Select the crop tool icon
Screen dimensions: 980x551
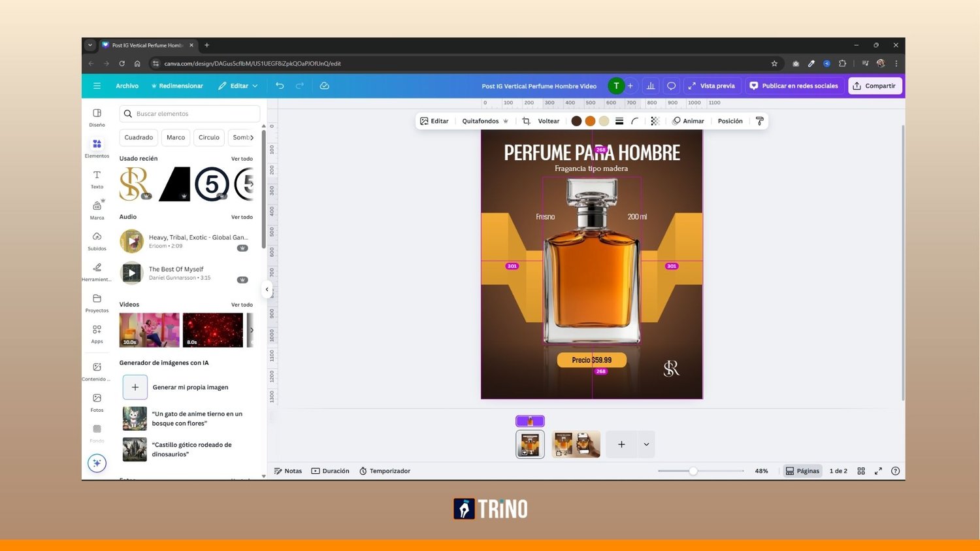[526, 121]
